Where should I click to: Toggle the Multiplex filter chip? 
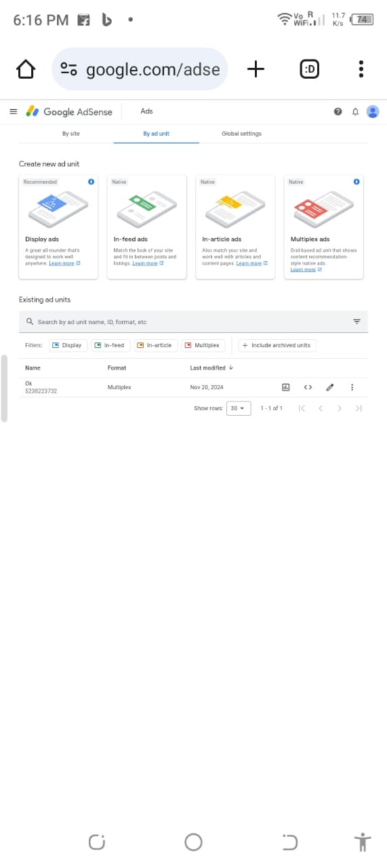point(203,345)
